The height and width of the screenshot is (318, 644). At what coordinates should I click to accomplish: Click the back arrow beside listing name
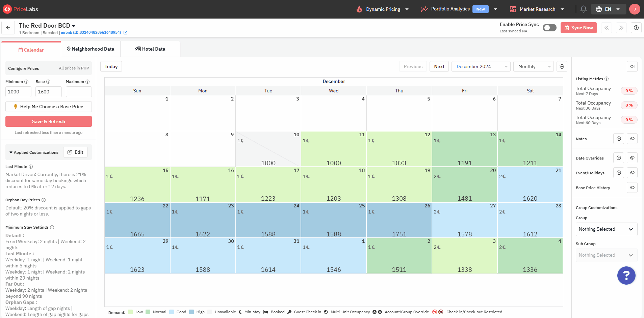click(x=8, y=28)
